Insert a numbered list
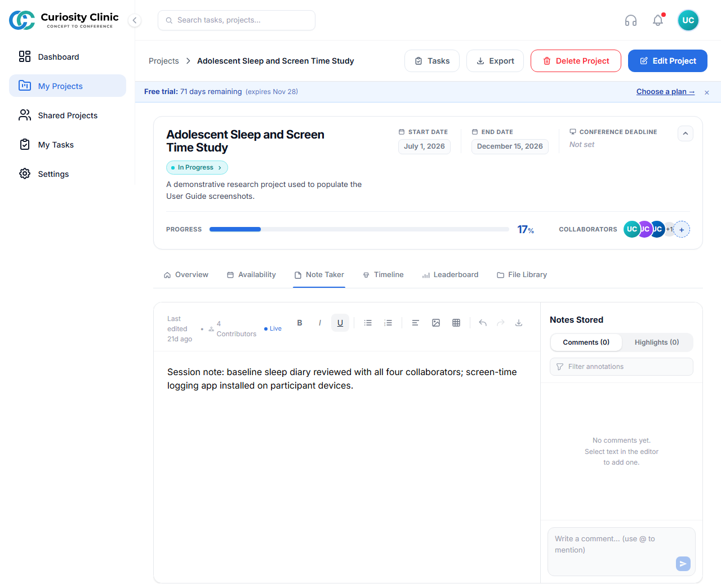Screen dimensions: 721x588 (388, 323)
